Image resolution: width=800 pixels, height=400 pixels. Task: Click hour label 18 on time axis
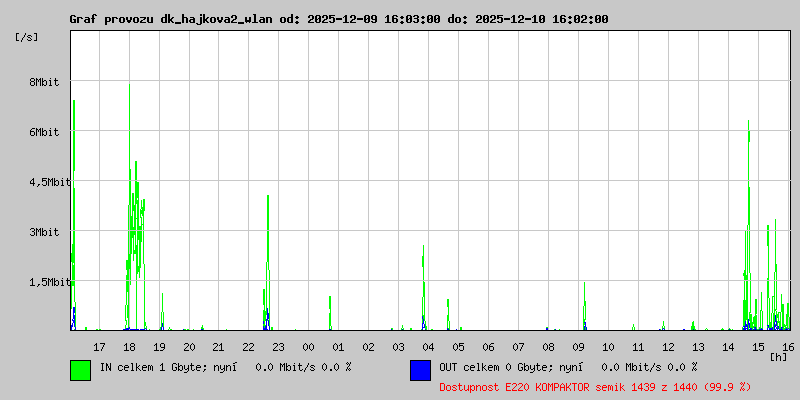[x=129, y=347]
